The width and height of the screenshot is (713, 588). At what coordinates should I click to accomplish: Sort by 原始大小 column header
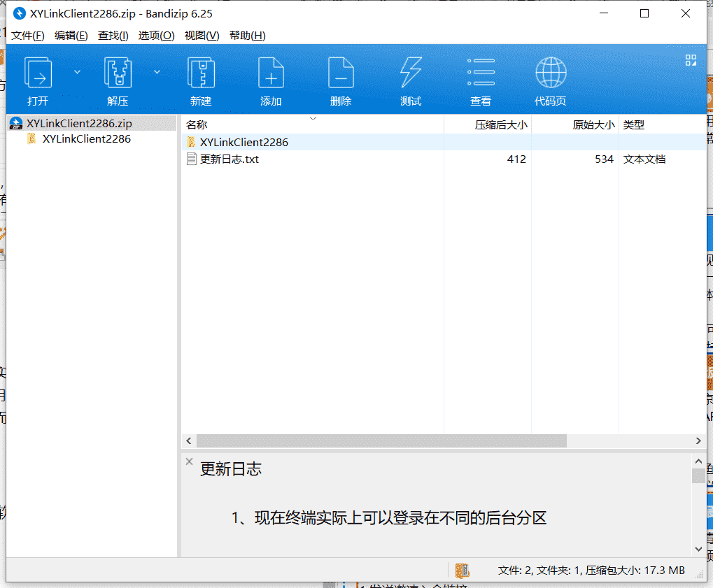tap(593, 124)
